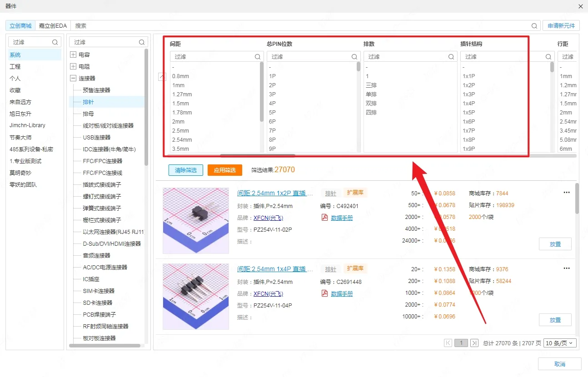Open the 数据手册 link for C2691448

(342, 293)
